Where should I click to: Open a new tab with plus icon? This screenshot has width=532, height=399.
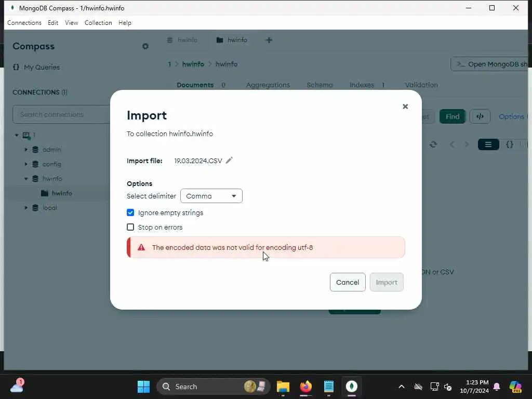click(x=269, y=40)
